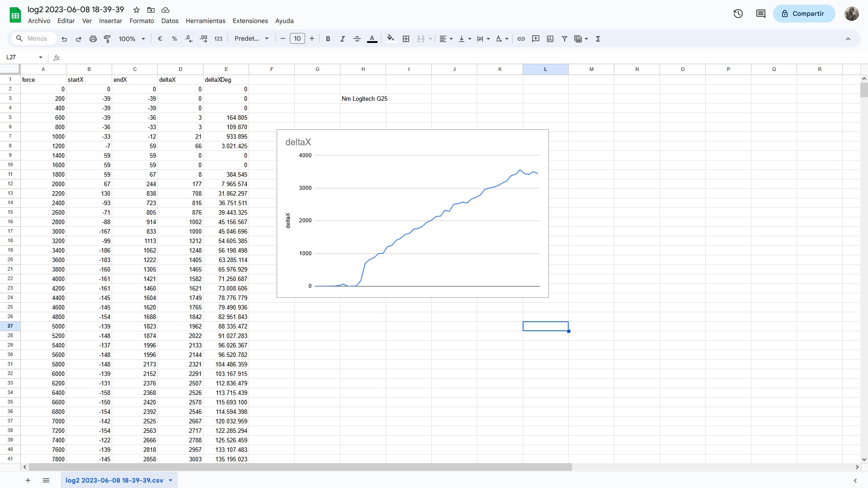Open the Predet... font dropdown

point(251,39)
